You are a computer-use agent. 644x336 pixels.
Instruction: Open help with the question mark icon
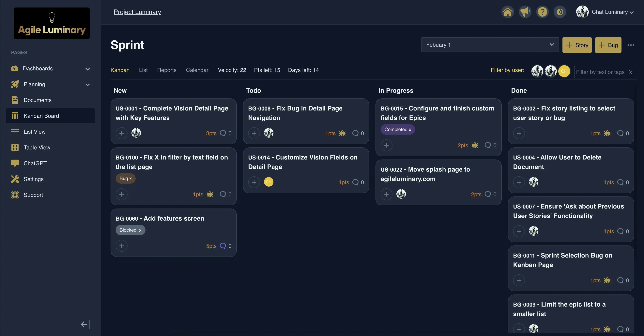click(x=543, y=11)
